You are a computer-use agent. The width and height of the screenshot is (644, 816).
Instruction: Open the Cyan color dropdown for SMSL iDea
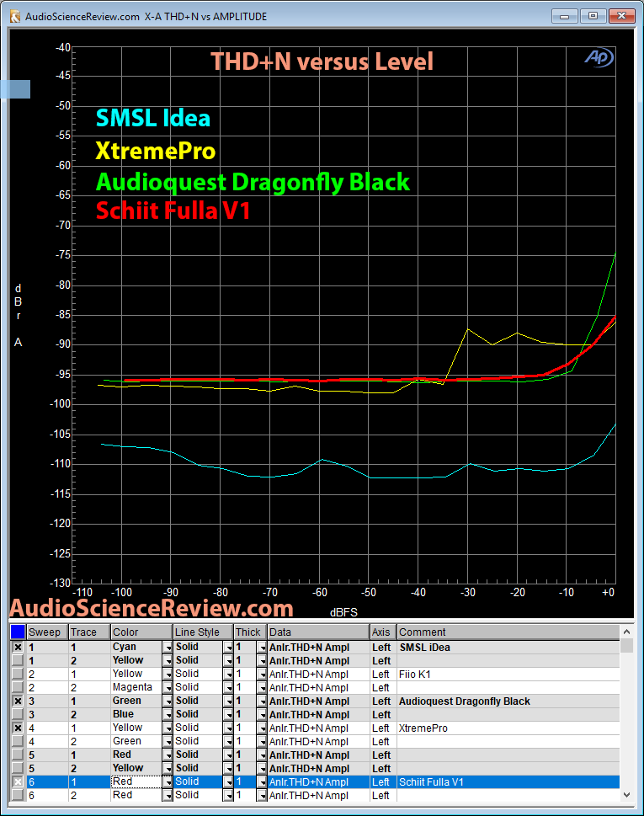tap(168, 648)
